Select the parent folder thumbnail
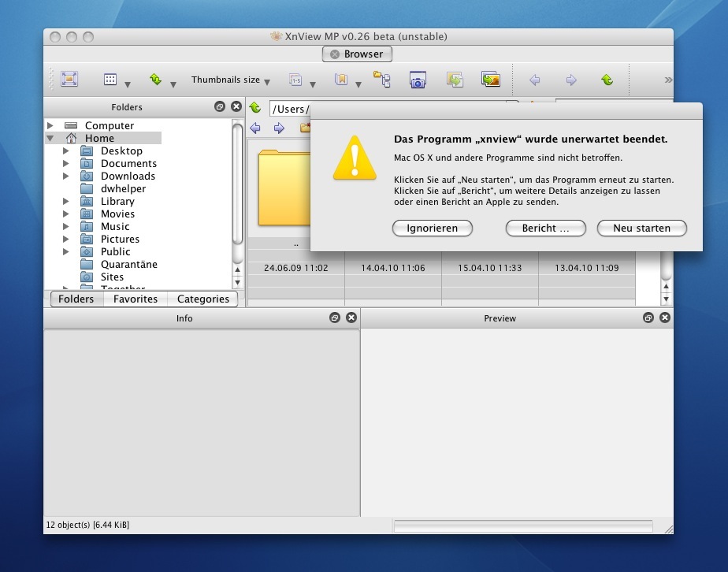Viewport: 728px width, 572px height. tap(284, 188)
